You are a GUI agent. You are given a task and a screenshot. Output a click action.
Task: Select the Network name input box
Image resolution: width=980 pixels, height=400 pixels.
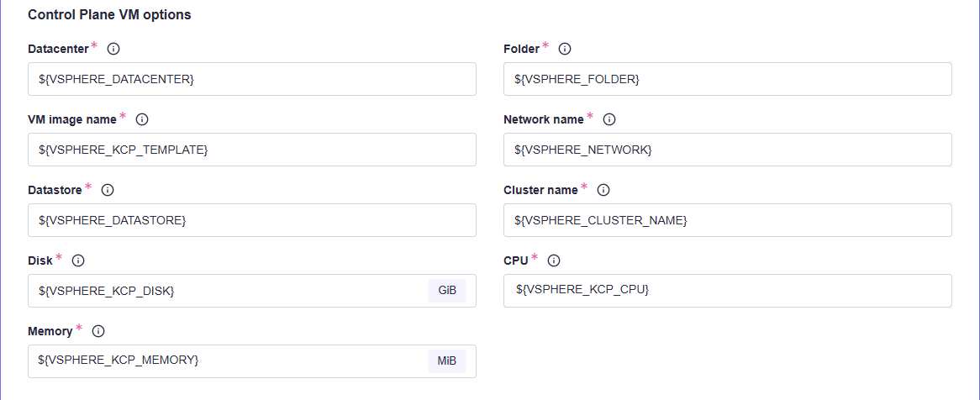[727, 150]
